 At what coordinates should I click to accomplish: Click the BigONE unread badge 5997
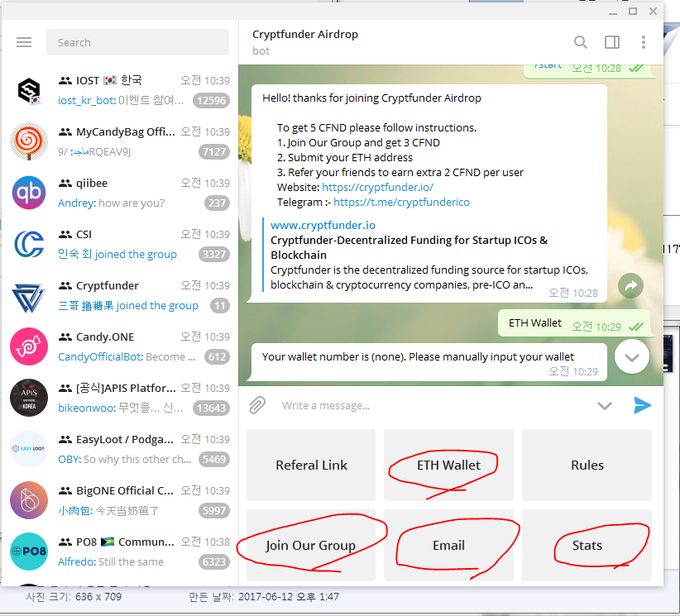pyautogui.click(x=214, y=511)
